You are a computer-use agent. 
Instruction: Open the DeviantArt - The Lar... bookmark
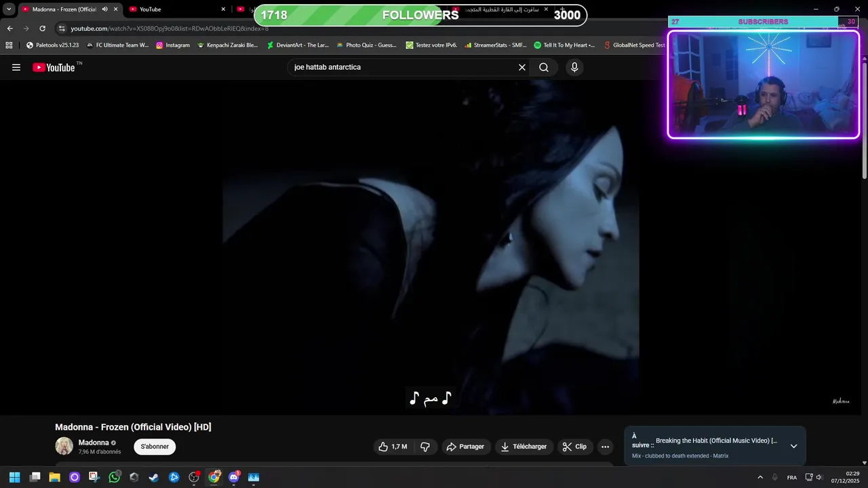298,45
